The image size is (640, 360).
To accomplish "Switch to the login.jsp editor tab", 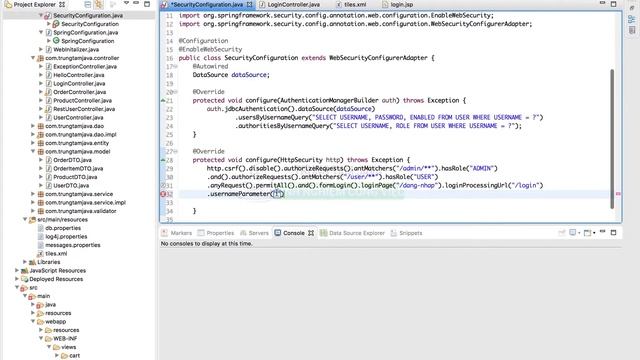I will 398,4.
